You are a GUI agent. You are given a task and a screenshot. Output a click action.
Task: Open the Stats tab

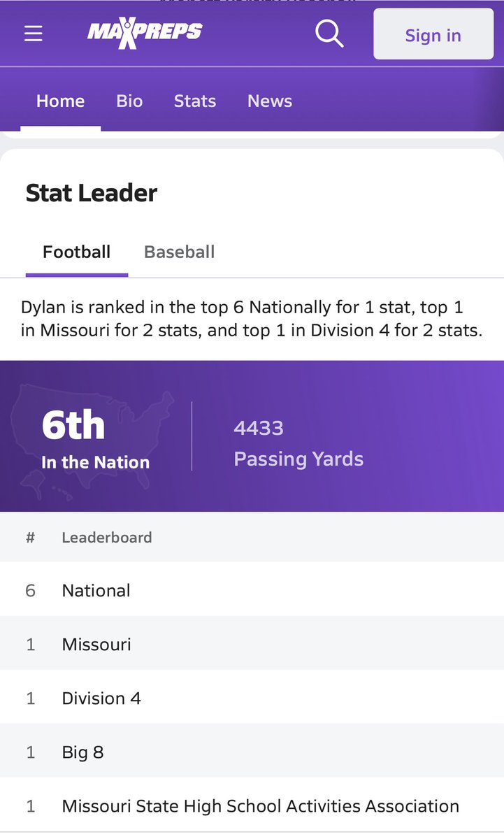[x=195, y=101]
